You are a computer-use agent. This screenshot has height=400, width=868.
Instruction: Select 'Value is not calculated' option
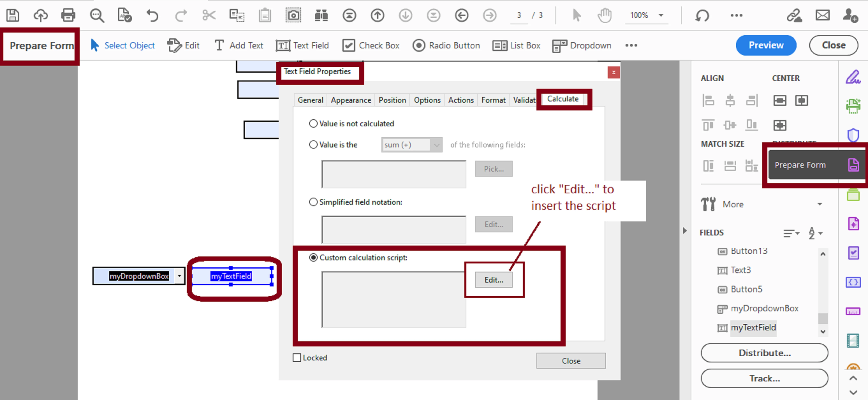click(x=313, y=124)
